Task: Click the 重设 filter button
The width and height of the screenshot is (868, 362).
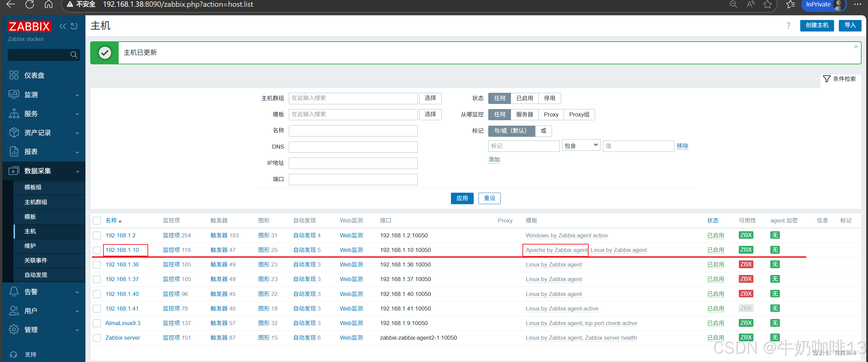Action: (x=489, y=198)
